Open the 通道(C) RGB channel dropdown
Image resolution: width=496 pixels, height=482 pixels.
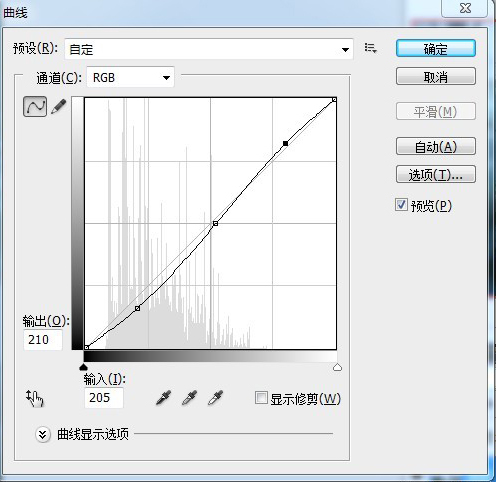[130, 78]
